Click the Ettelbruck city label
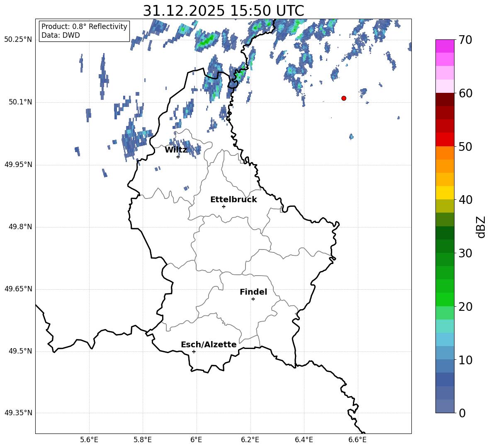Viewport: 491px width, 448px height. pyautogui.click(x=233, y=200)
